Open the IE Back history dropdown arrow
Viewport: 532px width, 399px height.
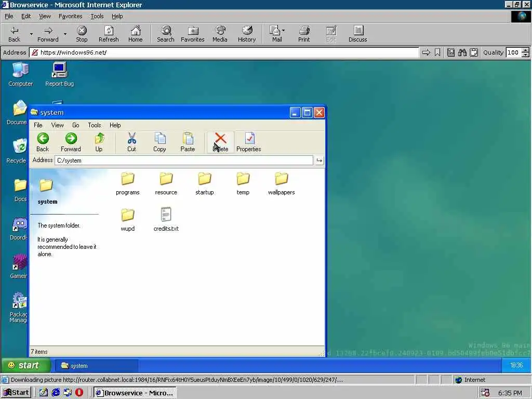(31, 34)
